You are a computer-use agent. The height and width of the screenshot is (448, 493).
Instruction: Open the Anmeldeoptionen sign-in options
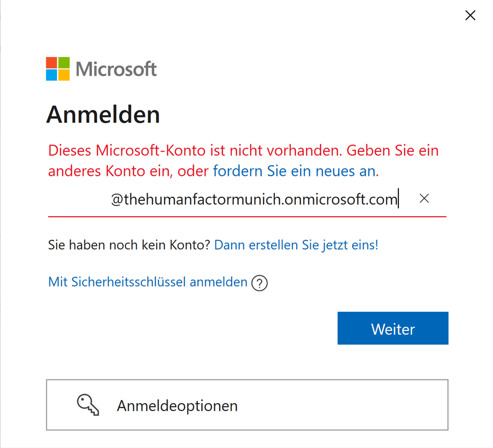[247, 405]
